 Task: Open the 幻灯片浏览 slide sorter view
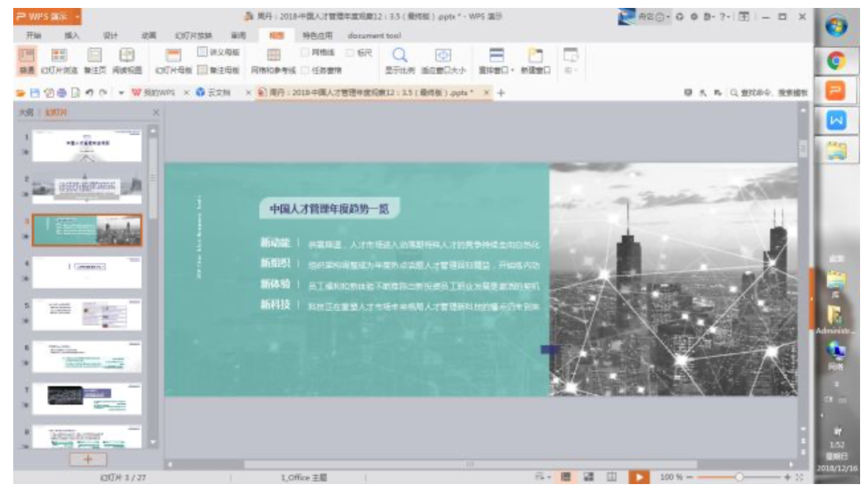coord(59,60)
